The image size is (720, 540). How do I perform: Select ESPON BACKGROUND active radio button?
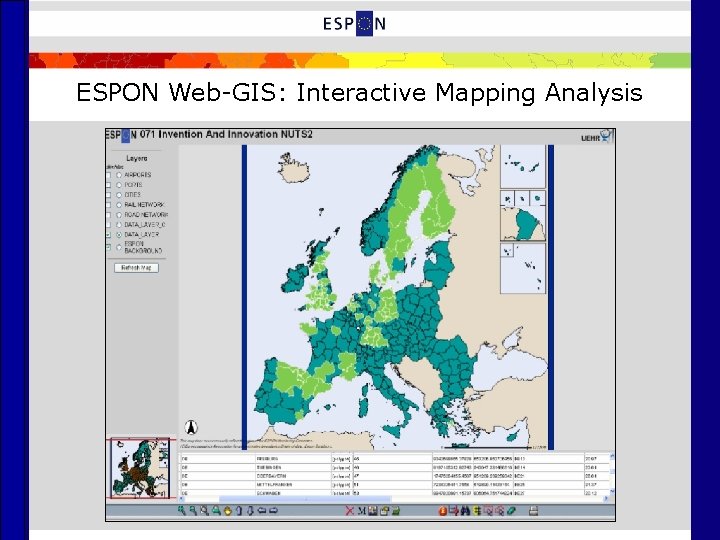coord(119,248)
